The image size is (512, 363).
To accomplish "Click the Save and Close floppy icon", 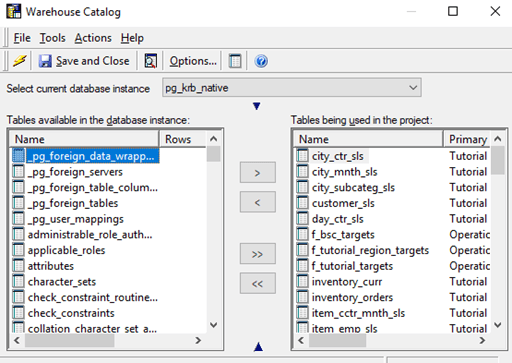I will point(45,61).
